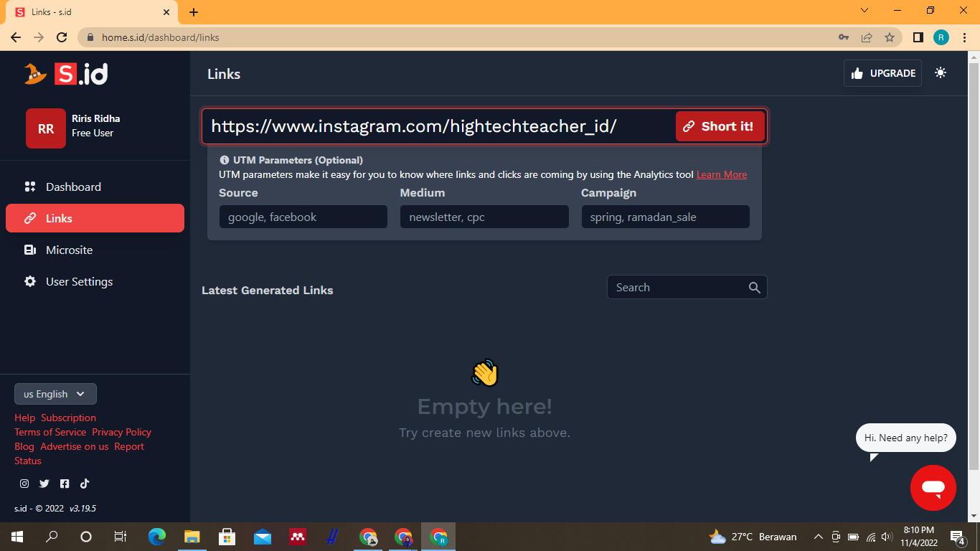Click the Campaign input field
The width and height of the screenshot is (980, 551).
[665, 217]
